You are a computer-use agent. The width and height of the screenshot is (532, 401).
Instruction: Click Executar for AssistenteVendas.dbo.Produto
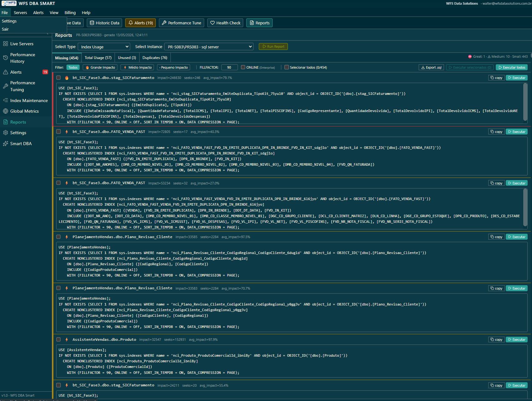pos(516,340)
